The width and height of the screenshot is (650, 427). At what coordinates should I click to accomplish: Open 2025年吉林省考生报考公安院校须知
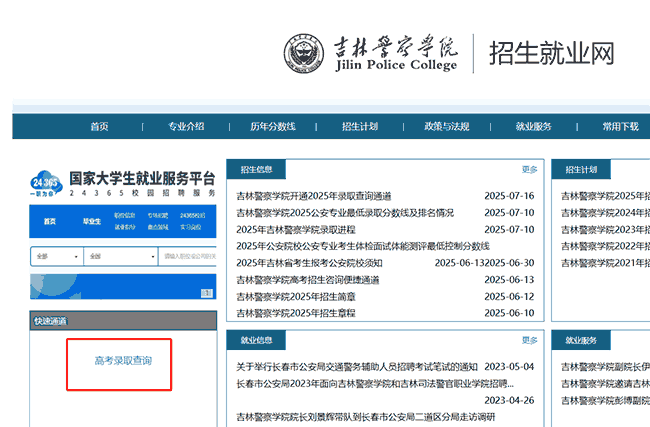click(309, 263)
